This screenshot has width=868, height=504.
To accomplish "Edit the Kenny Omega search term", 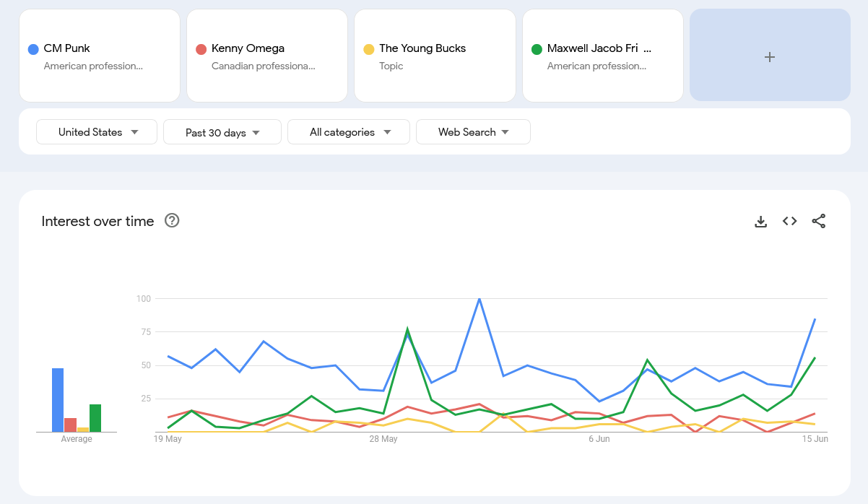I will pyautogui.click(x=267, y=56).
